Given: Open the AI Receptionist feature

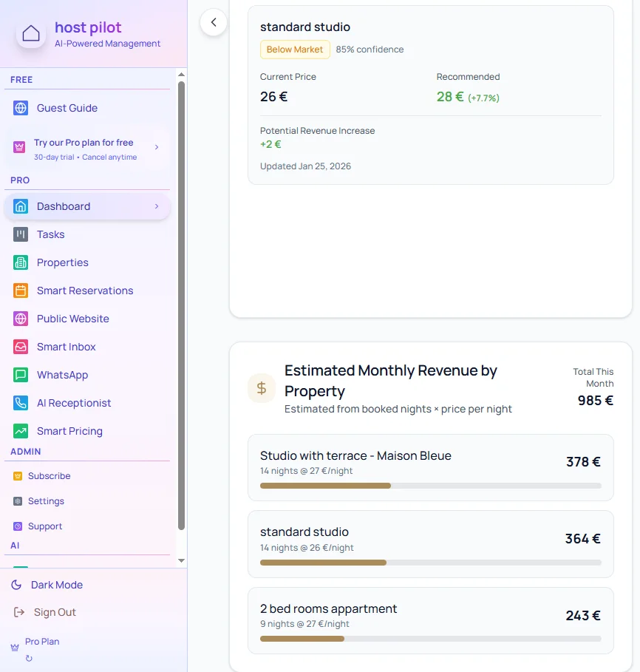Looking at the screenshot, I should click(x=72, y=403).
